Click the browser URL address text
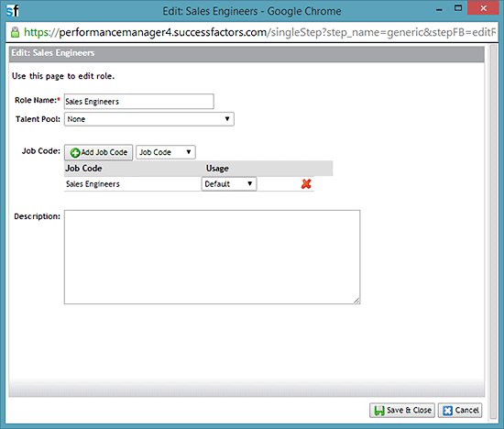The image size is (504, 429). click(259, 32)
